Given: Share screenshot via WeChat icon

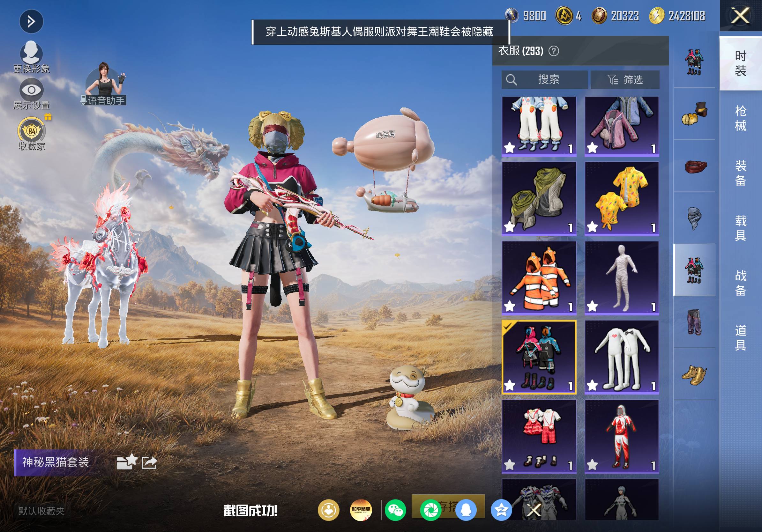Looking at the screenshot, I should pyautogui.click(x=395, y=510).
